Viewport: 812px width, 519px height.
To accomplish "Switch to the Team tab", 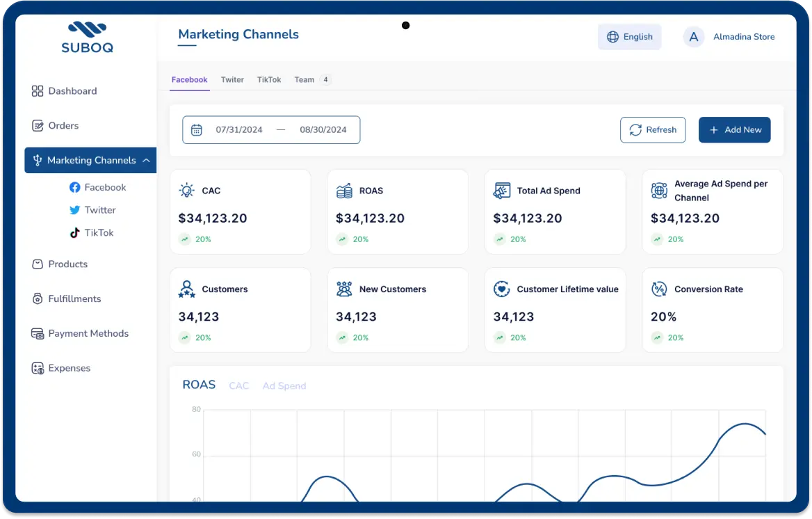I will click(304, 80).
